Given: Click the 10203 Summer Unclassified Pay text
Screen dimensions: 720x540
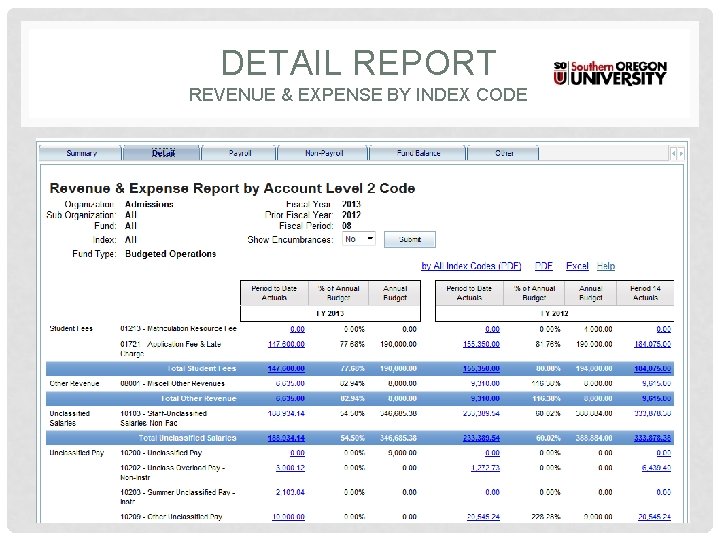Looking at the screenshot, I should click(x=178, y=496).
